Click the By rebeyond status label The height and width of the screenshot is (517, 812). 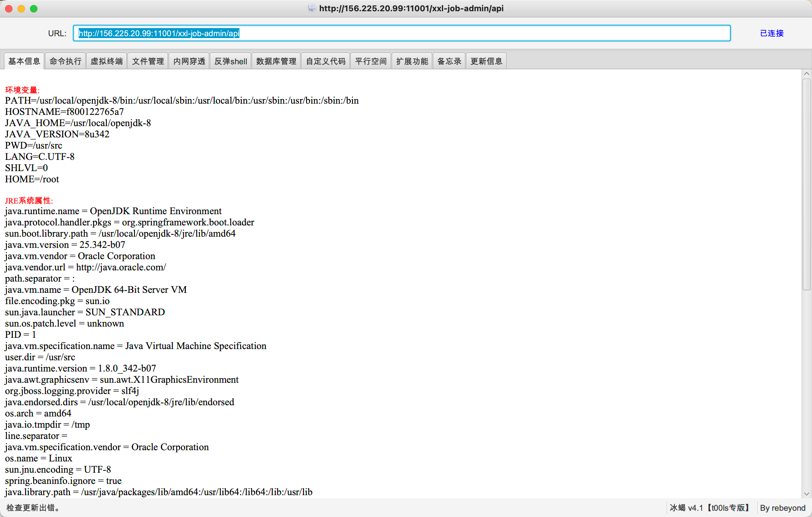782,508
